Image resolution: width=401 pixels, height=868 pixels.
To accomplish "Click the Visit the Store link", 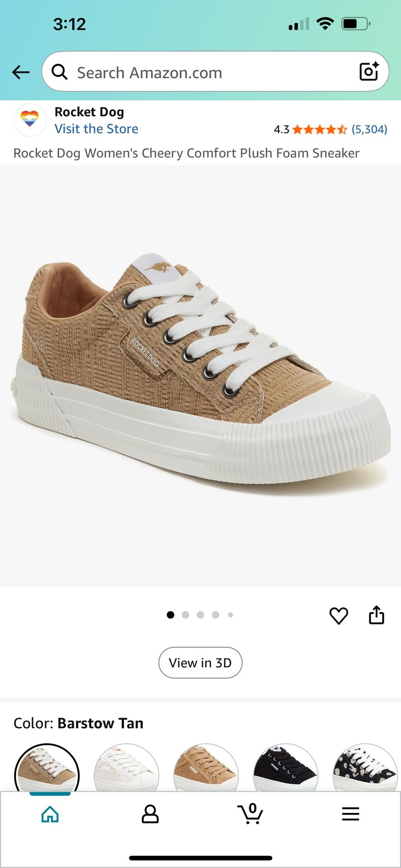I will click(96, 129).
